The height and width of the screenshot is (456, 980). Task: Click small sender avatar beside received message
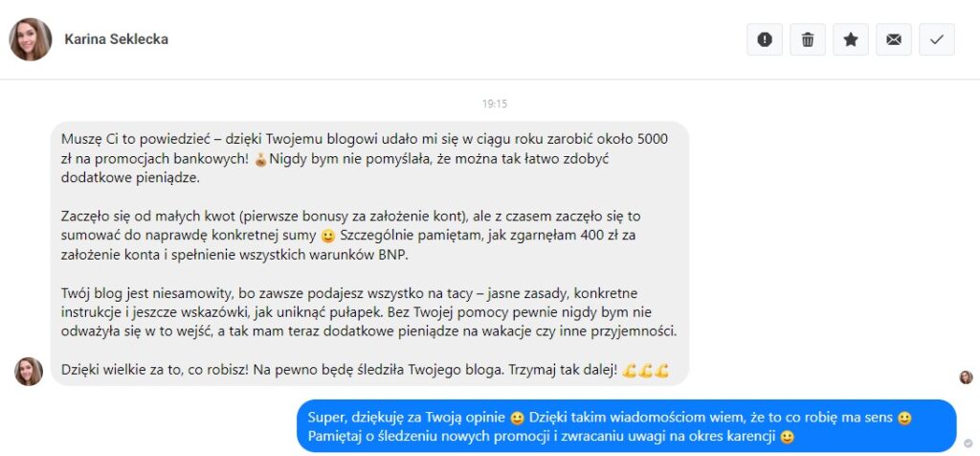point(29,372)
